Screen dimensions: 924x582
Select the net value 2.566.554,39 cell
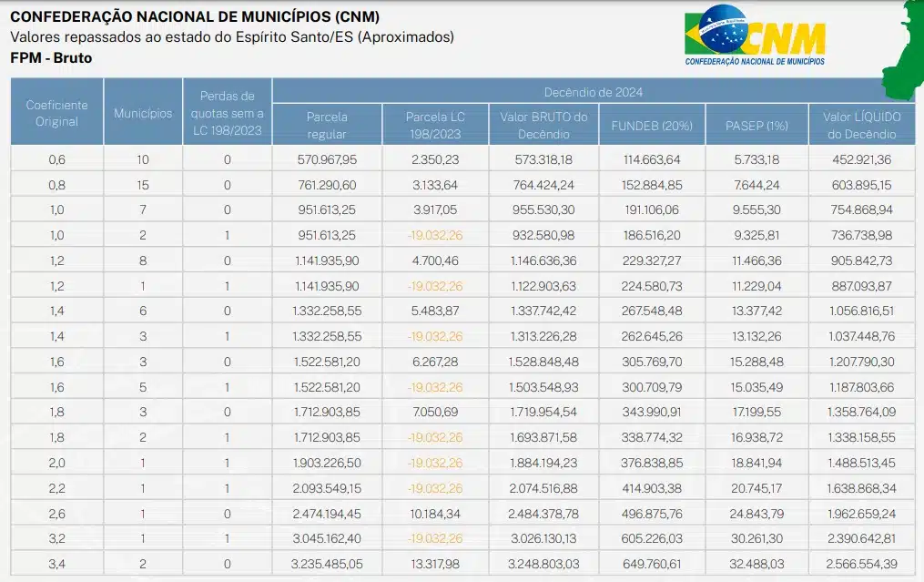861,565
